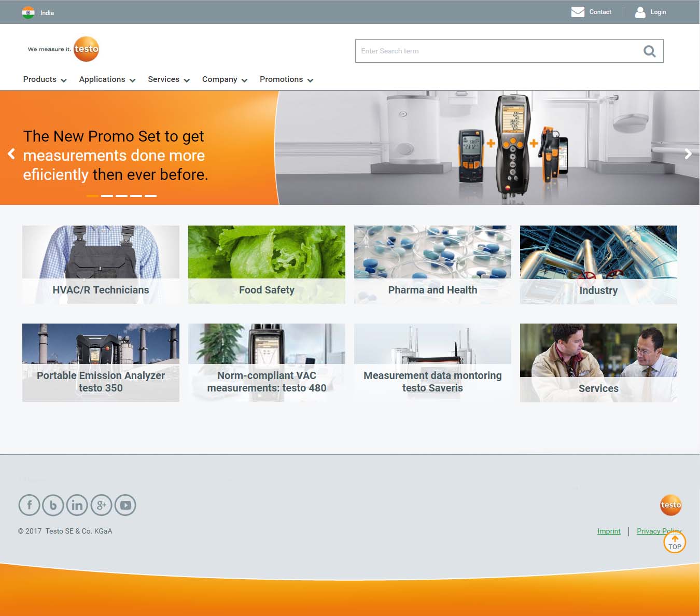Click the India flag icon
The image size is (700, 616).
point(28,12)
